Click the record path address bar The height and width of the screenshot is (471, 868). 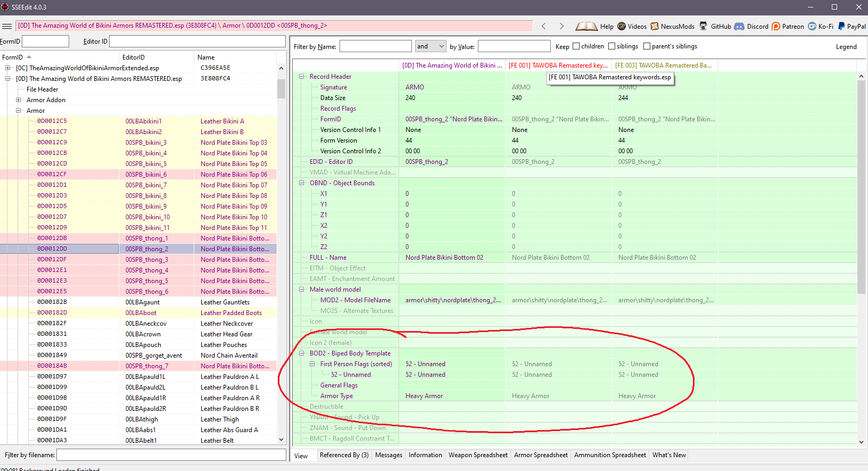tap(274, 26)
